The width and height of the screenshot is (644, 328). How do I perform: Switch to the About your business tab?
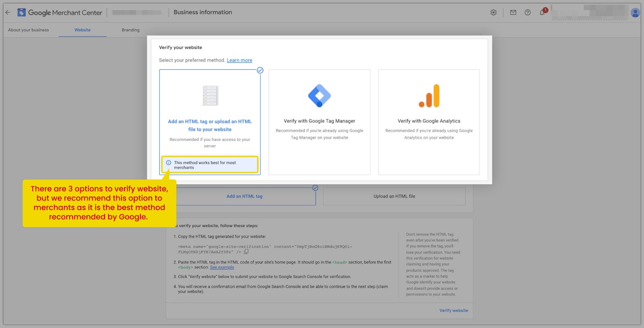29,30
